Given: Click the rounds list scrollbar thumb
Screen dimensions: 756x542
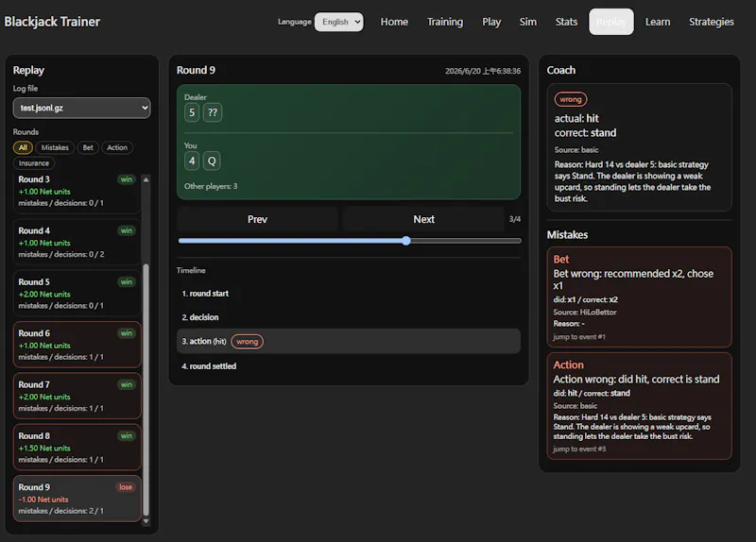Looking at the screenshot, I should [x=146, y=389].
